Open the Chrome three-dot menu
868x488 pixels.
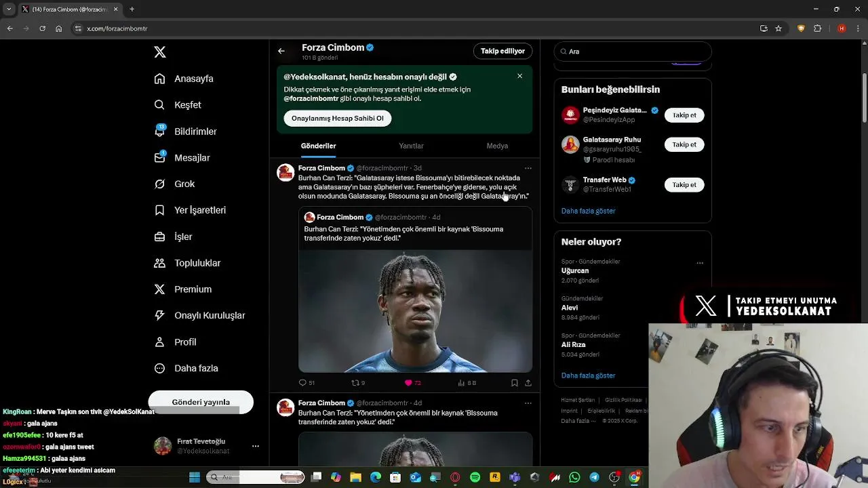[x=859, y=28]
